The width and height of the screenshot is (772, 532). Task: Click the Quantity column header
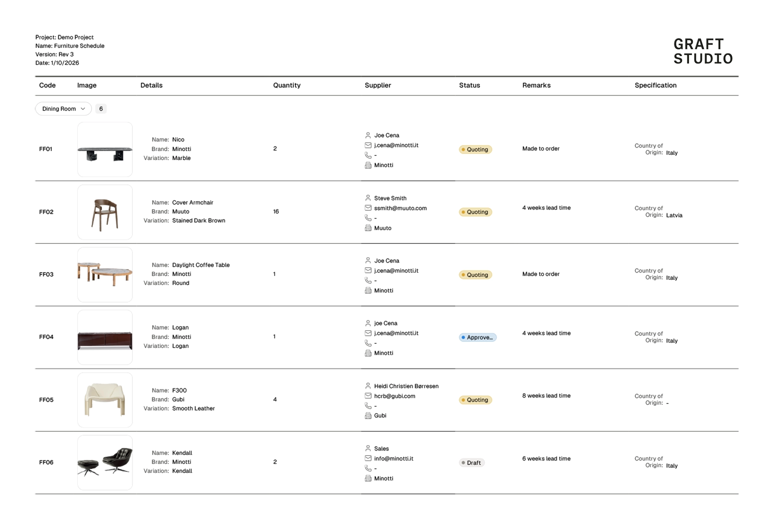287,85
